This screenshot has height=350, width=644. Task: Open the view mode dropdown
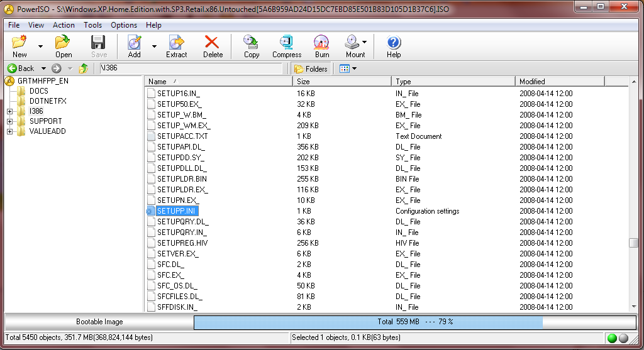(348, 68)
